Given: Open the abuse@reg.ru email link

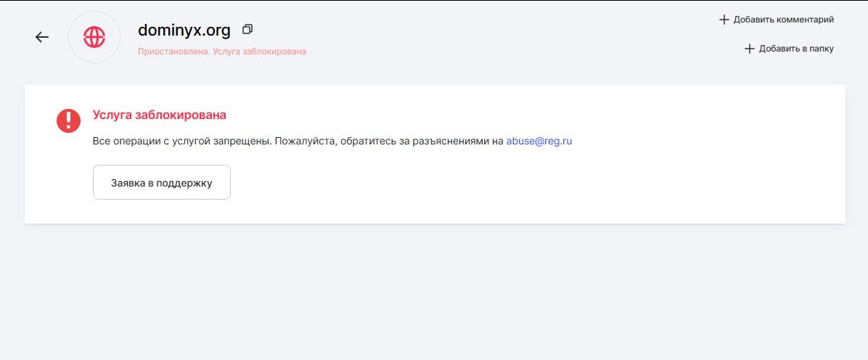Looking at the screenshot, I should pos(539,142).
